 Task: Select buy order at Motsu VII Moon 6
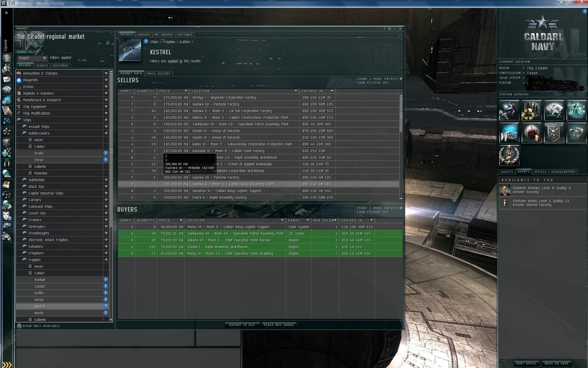[x=260, y=227]
